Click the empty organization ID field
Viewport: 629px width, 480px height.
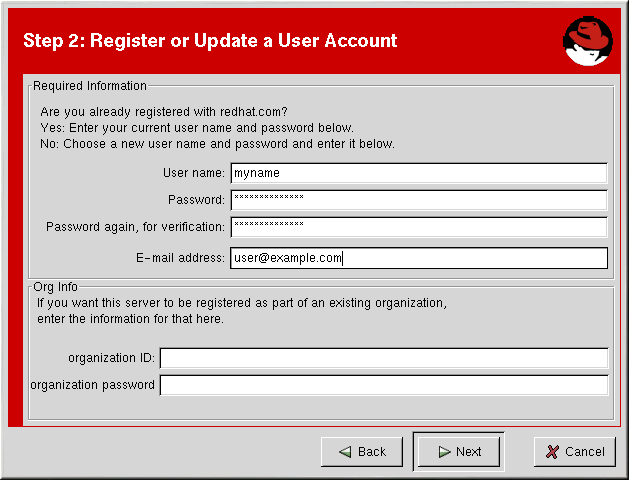click(x=383, y=358)
